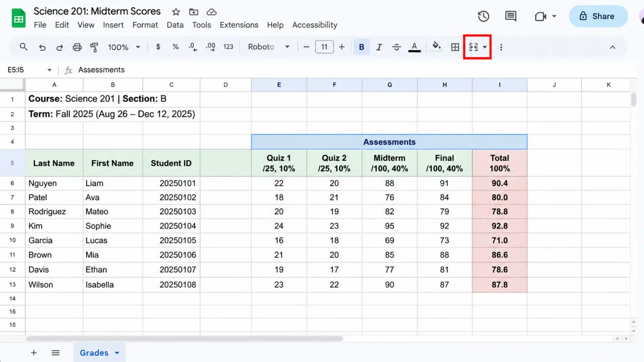This screenshot has width=644, height=362.
Task: Open the text color picker
Action: pyautogui.click(x=414, y=47)
